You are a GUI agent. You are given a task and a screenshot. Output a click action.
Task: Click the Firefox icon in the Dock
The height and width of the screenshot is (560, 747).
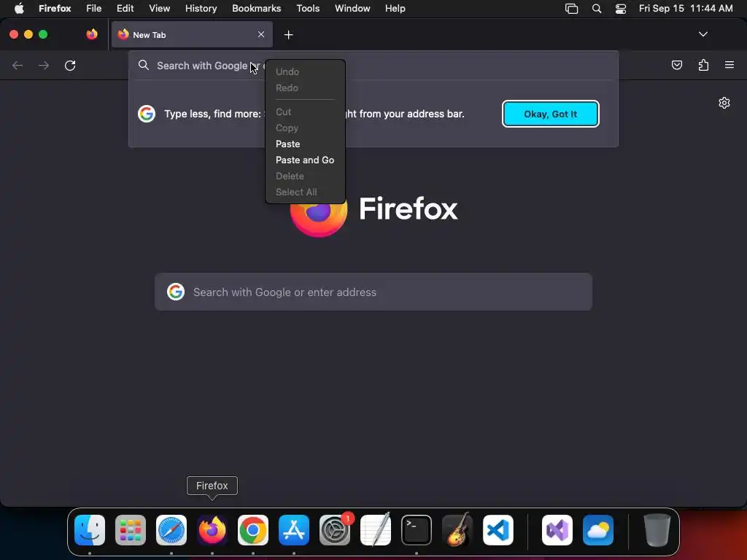click(212, 530)
